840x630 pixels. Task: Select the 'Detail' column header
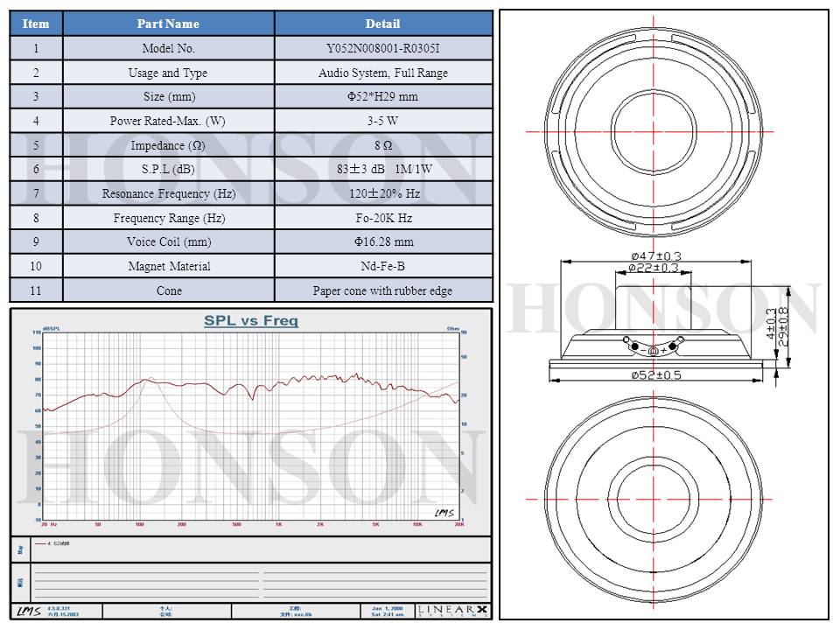coord(382,24)
